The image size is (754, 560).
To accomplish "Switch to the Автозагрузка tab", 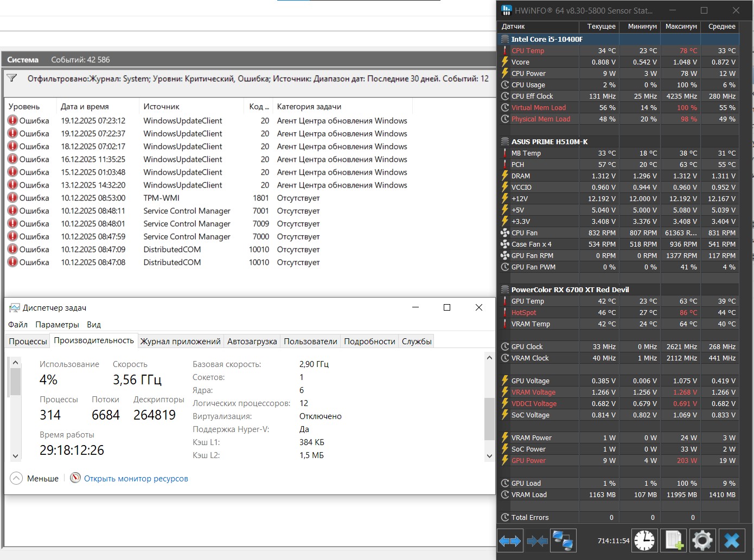I will coord(252,342).
